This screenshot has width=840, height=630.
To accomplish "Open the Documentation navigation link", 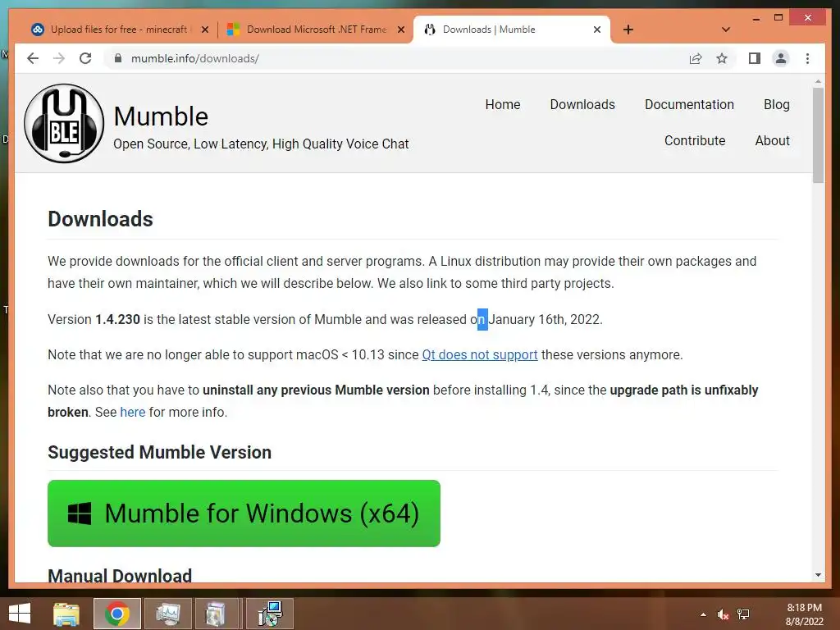I will point(689,104).
